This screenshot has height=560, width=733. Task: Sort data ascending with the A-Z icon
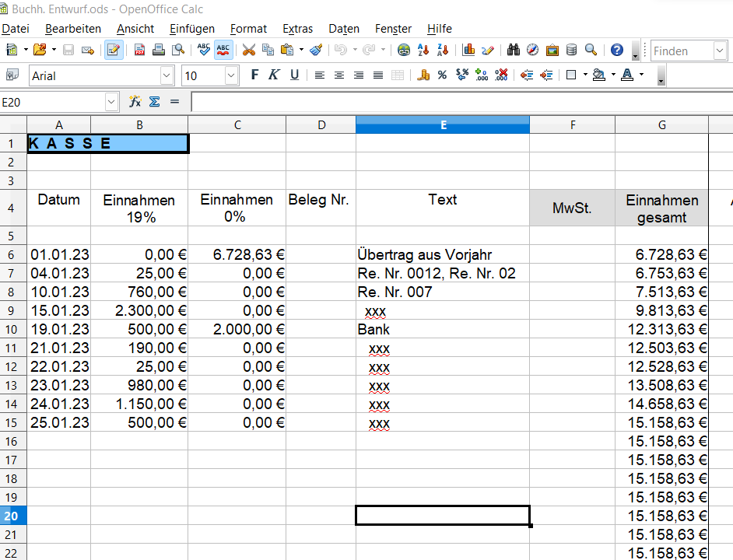[423, 51]
